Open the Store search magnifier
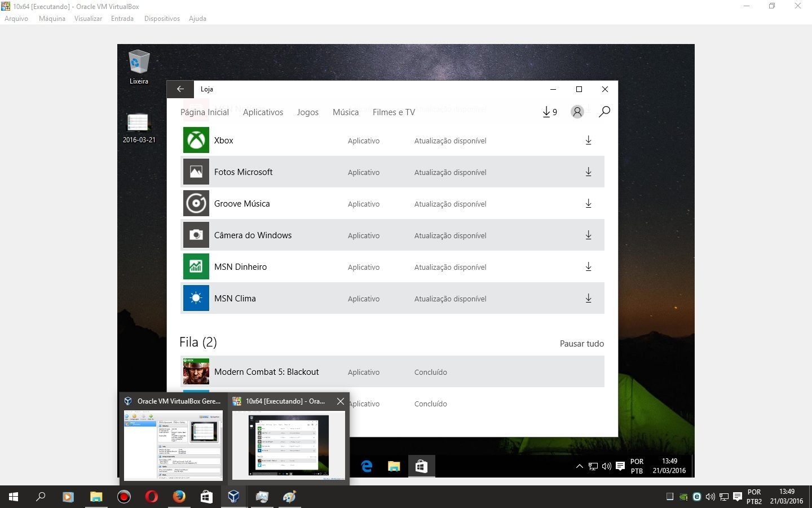Screen dimensions: 812x508 pos(604,112)
